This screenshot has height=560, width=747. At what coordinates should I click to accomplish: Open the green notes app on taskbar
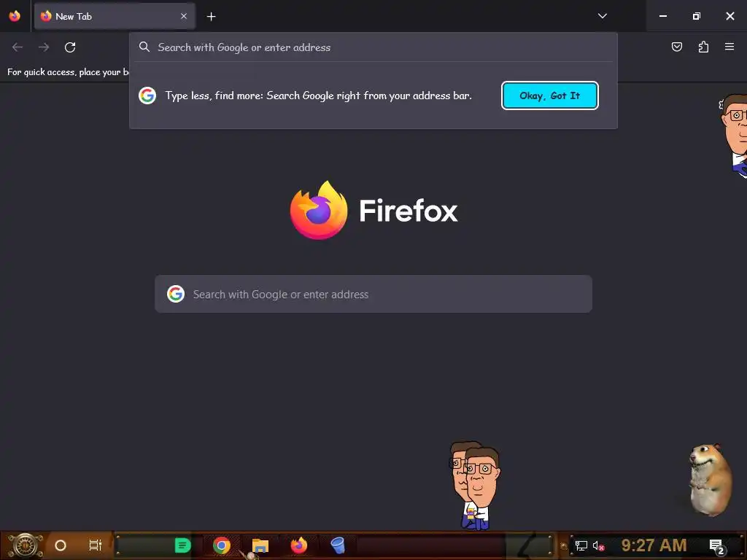pos(182,545)
